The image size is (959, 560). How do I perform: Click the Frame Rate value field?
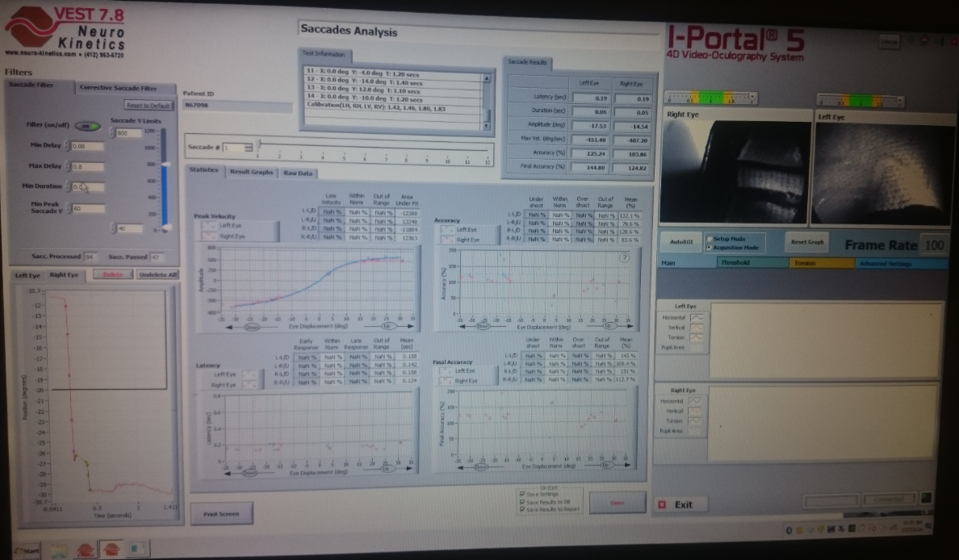(x=933, y=245)
